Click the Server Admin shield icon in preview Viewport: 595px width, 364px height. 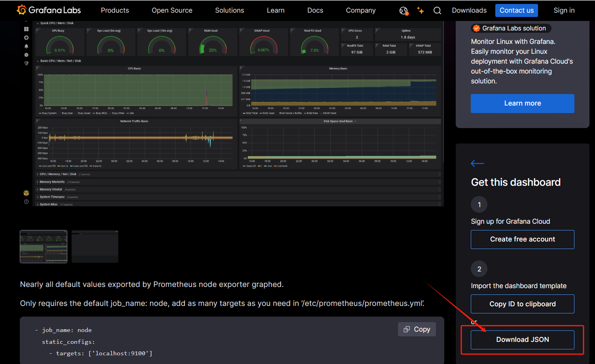(26, 63)
